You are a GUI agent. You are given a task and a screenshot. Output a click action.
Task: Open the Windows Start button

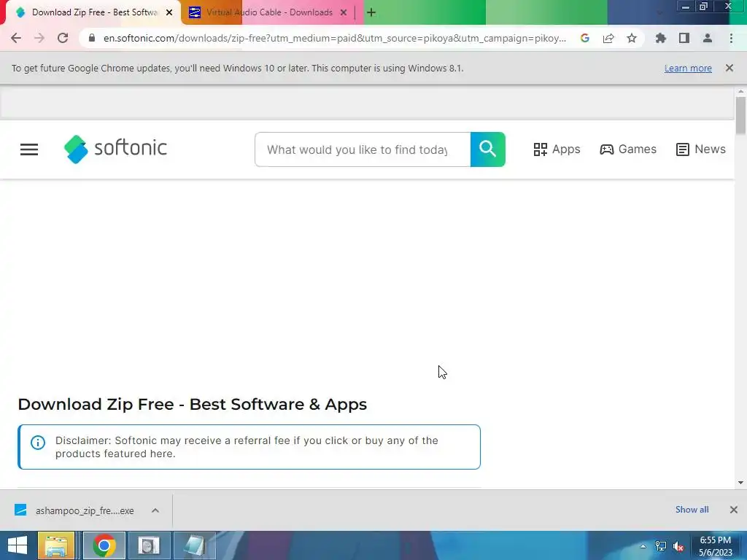tap(18, 545)
